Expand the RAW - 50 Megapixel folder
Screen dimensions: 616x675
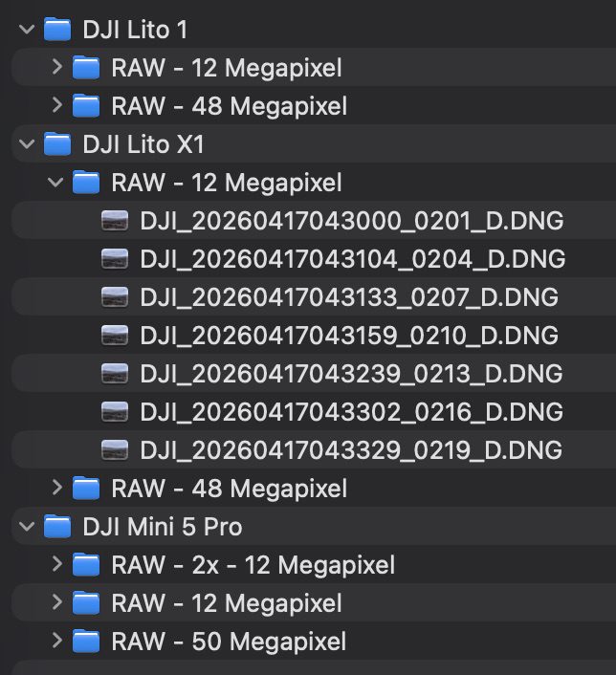[55, 642]
